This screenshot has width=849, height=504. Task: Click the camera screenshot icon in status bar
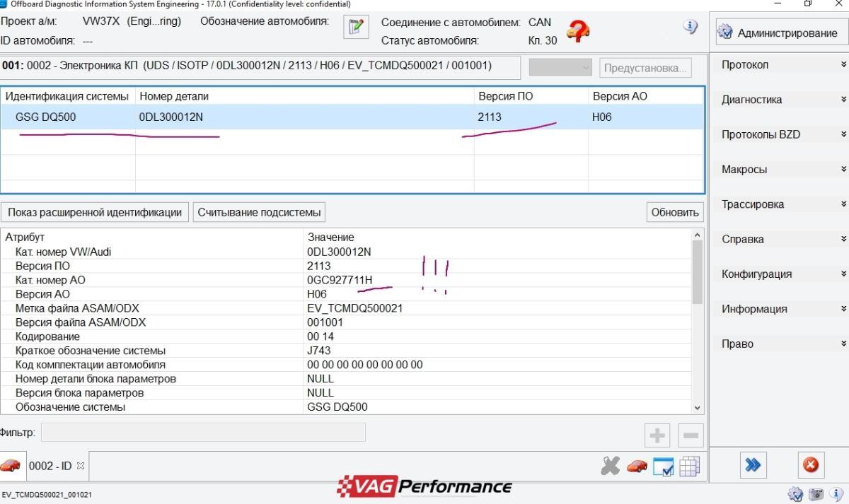(816, 494)
